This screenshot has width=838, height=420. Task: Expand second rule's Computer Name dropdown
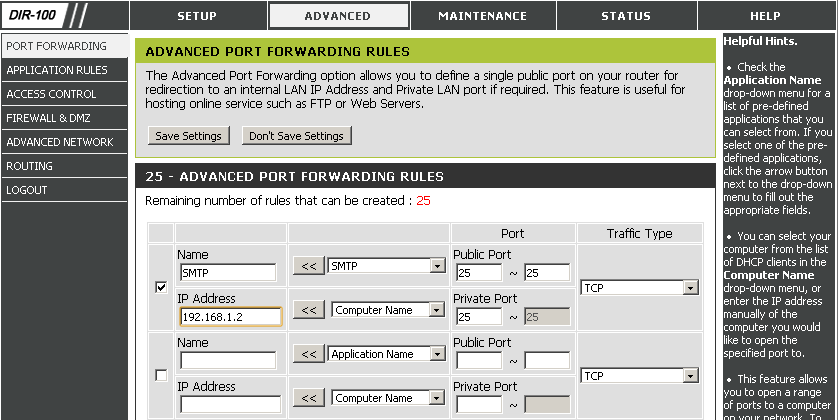pyautogui.click(x=389, y=398)
